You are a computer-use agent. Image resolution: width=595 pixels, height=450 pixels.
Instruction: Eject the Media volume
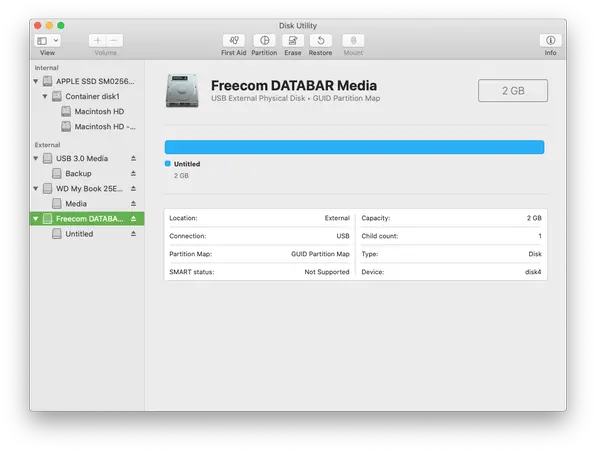tap(133, 204)
